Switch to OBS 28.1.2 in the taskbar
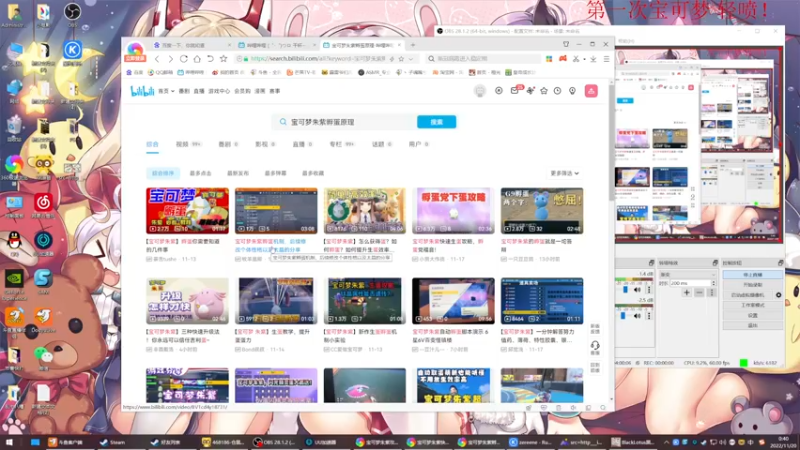 276,442
